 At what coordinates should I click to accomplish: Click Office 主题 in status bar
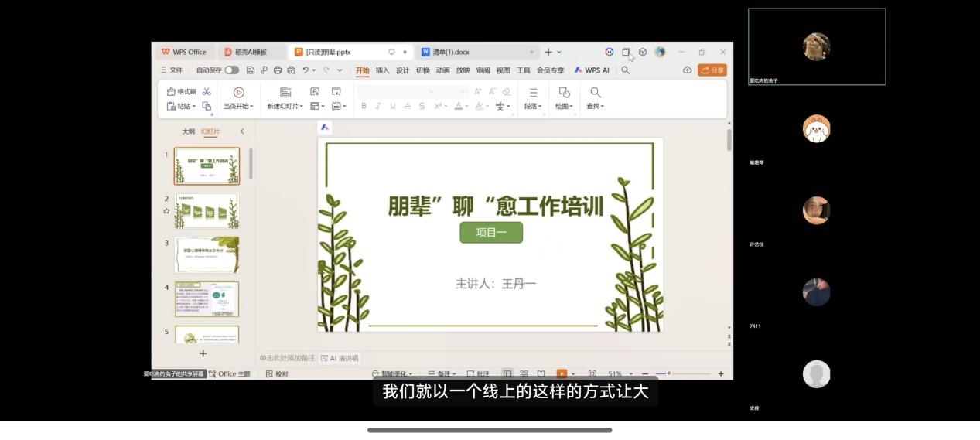(x=229, y=373)
